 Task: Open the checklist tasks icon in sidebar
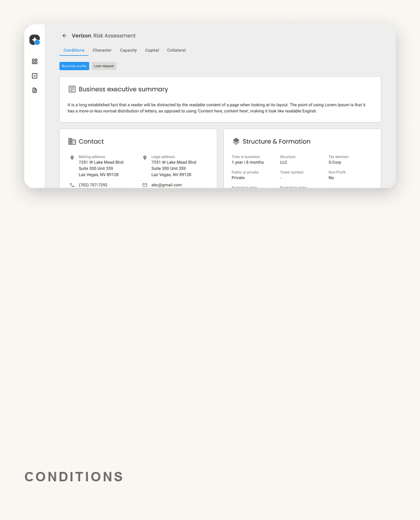pyautogui.click(x=34, y=76)
